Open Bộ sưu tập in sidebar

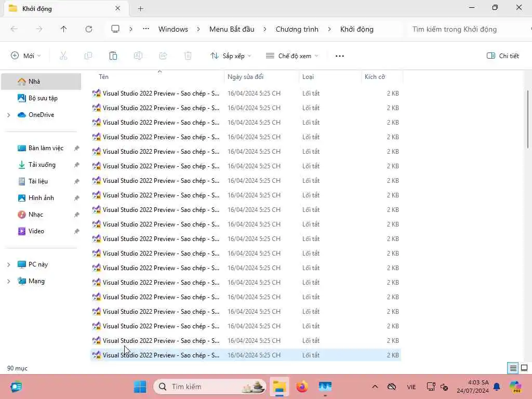point(41,98)
